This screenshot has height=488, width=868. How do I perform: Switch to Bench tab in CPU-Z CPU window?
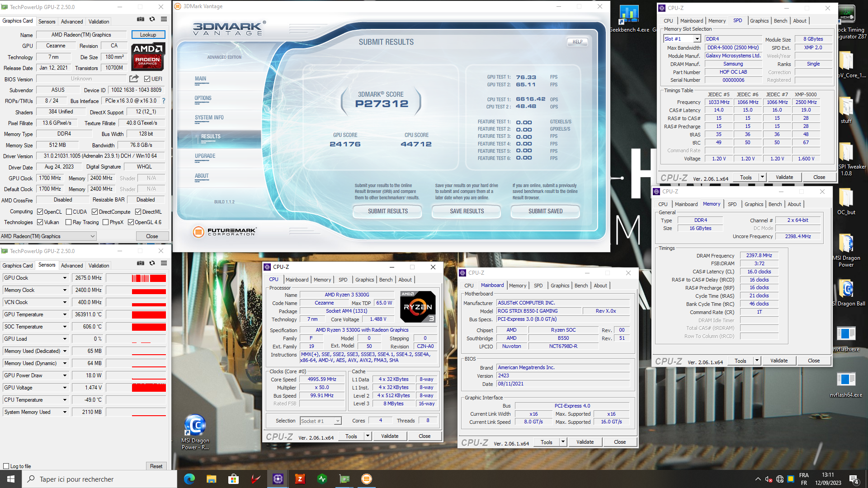click(x=386, y=280)
